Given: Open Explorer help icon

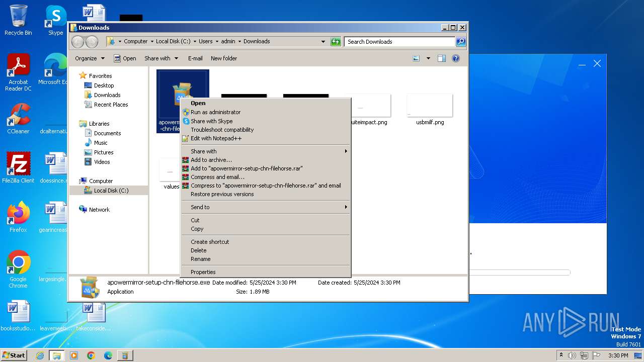Looking at the screenshot, I should pyautogui.click(x=456, y=58).
